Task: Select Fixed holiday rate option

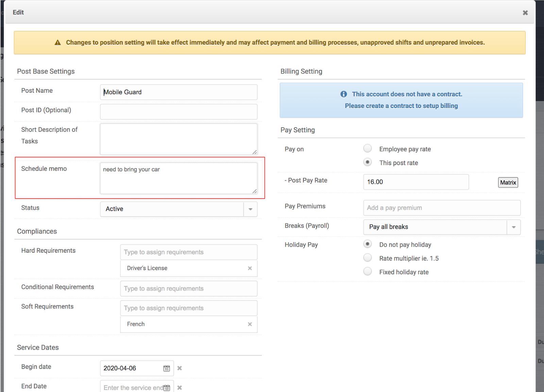Action: pos(368,271)
